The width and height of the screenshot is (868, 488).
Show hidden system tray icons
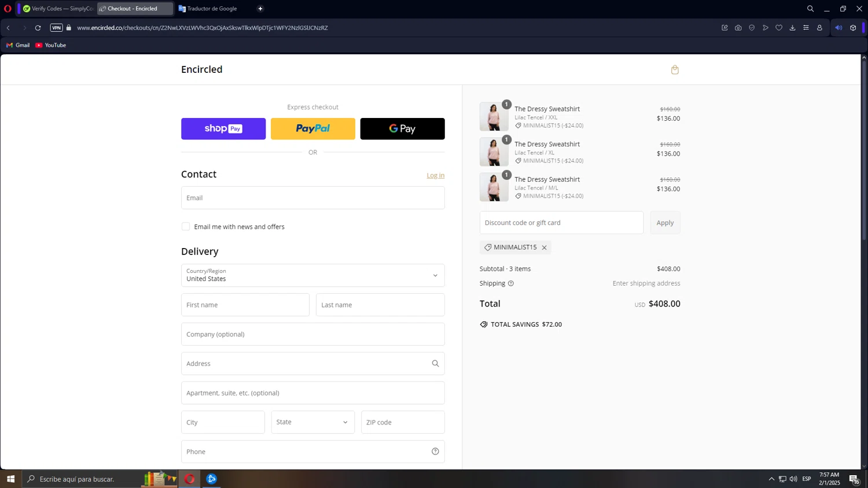tap(771, 479)
